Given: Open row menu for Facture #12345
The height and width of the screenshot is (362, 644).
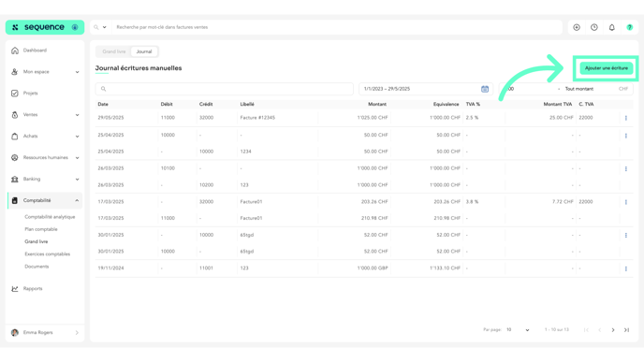Looking at the screenshot, I should tap(626, 118).
